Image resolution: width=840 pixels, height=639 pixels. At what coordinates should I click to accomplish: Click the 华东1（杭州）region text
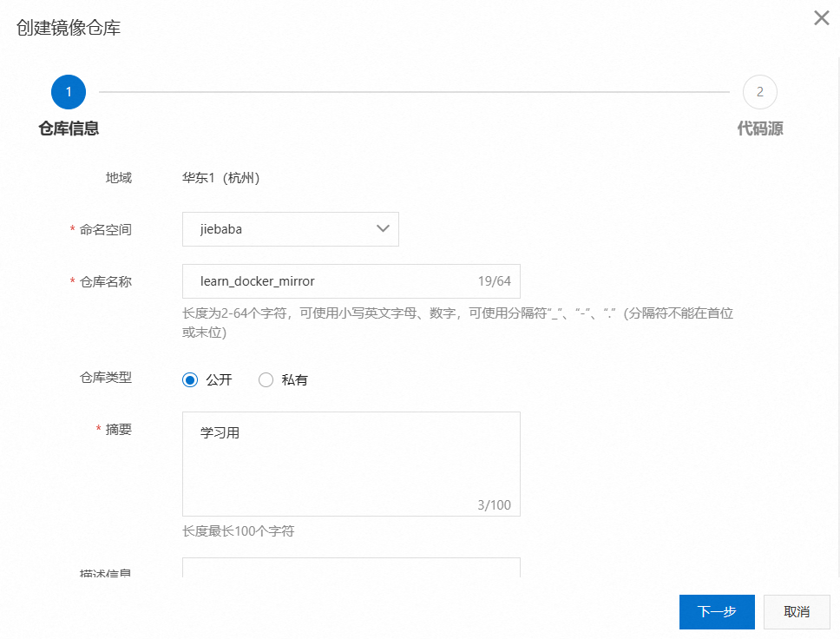(x=220, y=178)
